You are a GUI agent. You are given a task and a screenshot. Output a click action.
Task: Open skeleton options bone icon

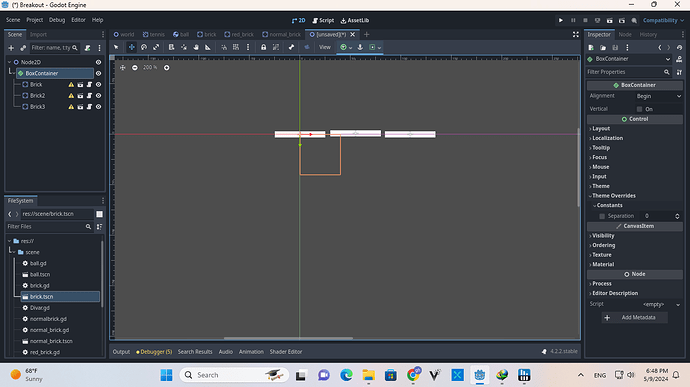pos(291,47)
